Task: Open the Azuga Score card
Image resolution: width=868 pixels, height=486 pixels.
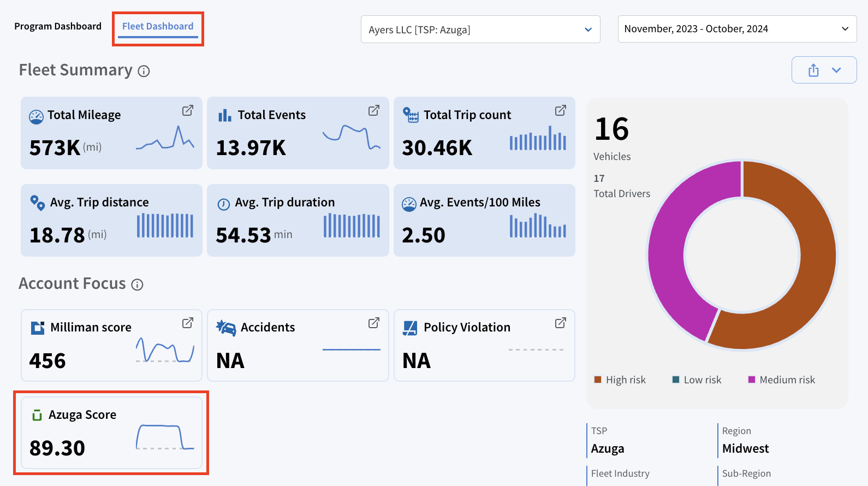Action: (111, 432)
